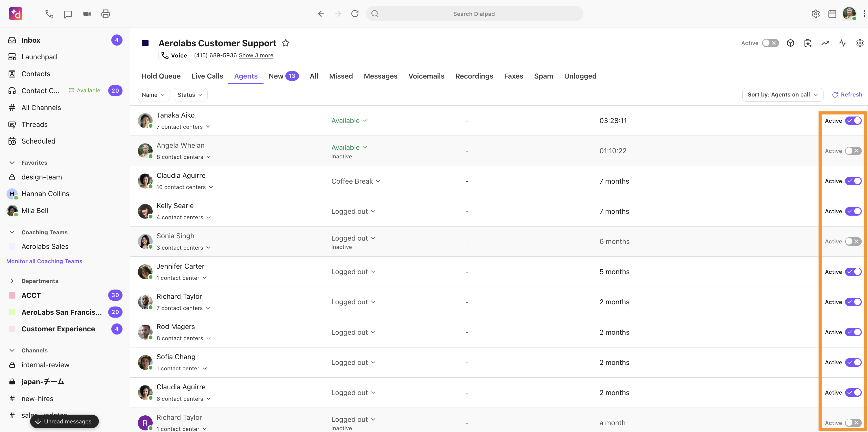Open Inbox in the sidebar
Screen dimensions: 868x432
coord(65,40)
